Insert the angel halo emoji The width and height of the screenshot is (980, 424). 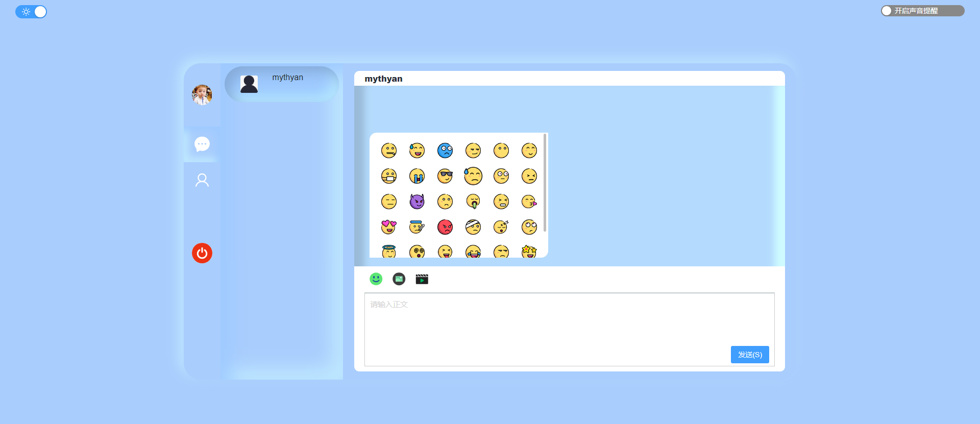[x=389, y=251]
